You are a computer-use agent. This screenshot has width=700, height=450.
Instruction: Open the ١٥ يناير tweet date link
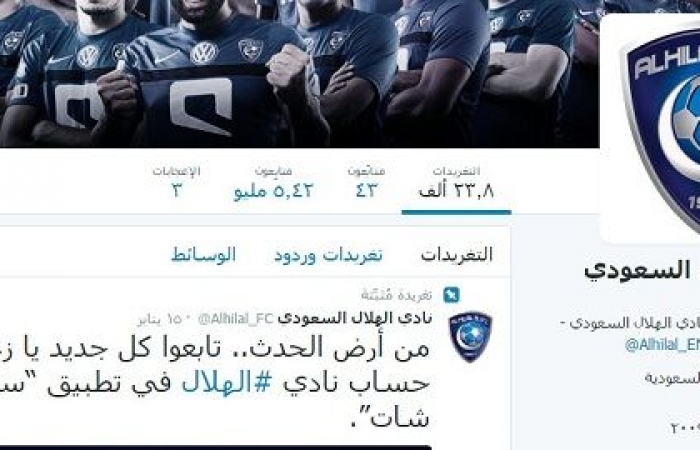pos(159,319)
